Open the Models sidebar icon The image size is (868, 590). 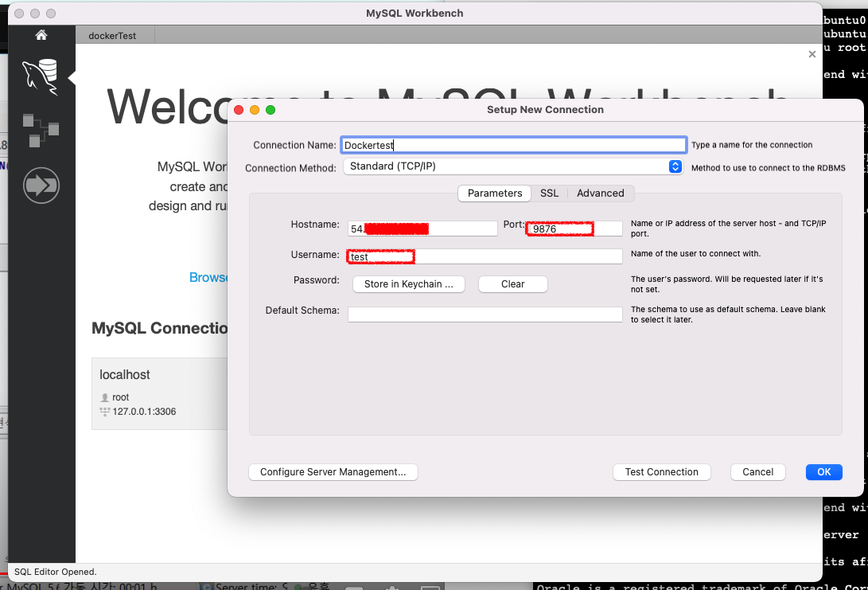click(x=41, y=131)
